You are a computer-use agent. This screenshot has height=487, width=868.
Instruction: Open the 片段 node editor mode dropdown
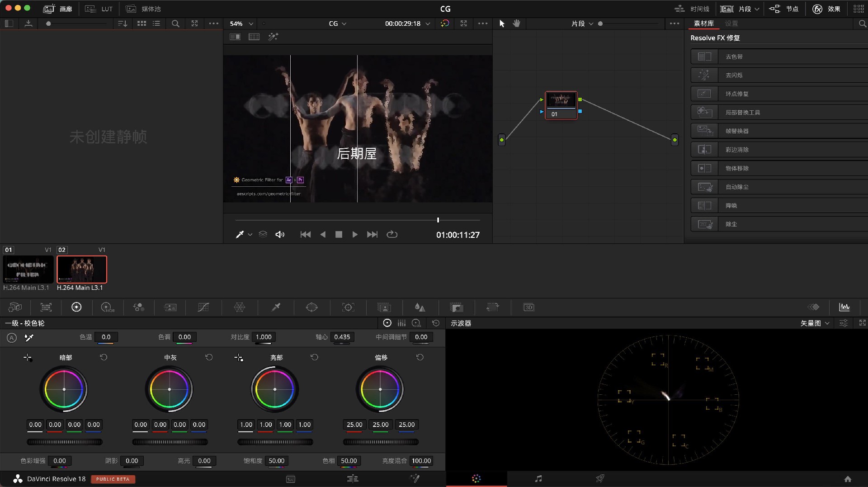(x=582, y=24)
